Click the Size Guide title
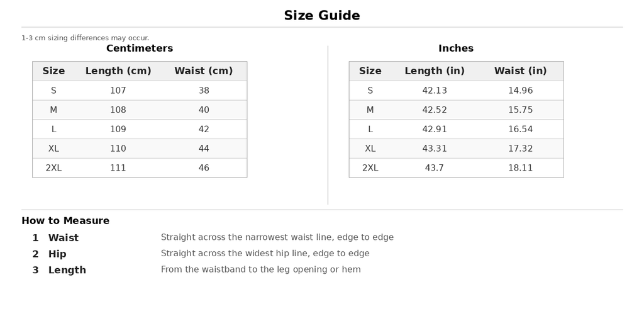Viewport: 644px width, 333px height. [322, 16]
